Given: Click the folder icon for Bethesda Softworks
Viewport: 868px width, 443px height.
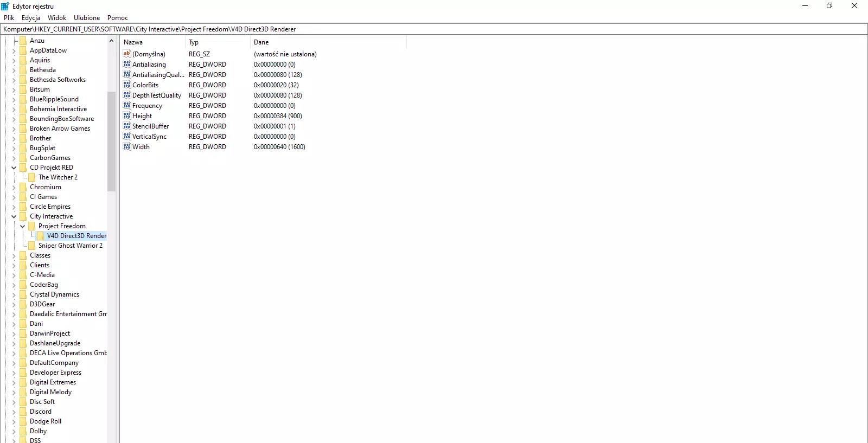Looking at the screenshot, I should 23,80.
